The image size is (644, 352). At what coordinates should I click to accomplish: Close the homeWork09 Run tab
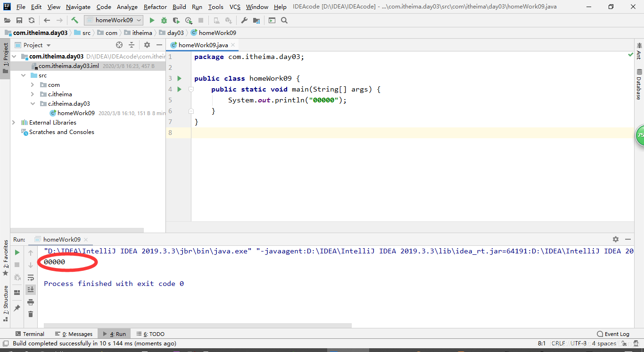coord(86,240)
